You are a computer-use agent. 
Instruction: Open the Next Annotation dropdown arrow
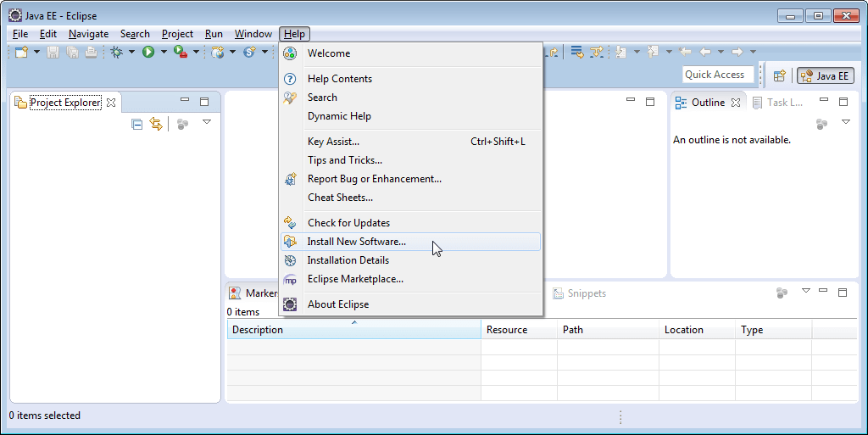(x=637, y=52)
